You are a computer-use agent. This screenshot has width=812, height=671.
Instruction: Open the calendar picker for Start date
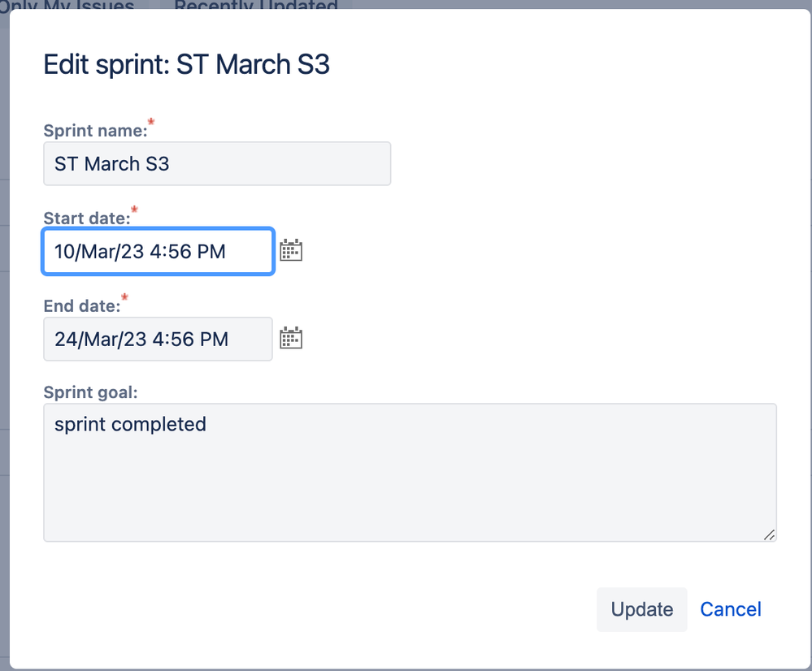coord(291,249)
